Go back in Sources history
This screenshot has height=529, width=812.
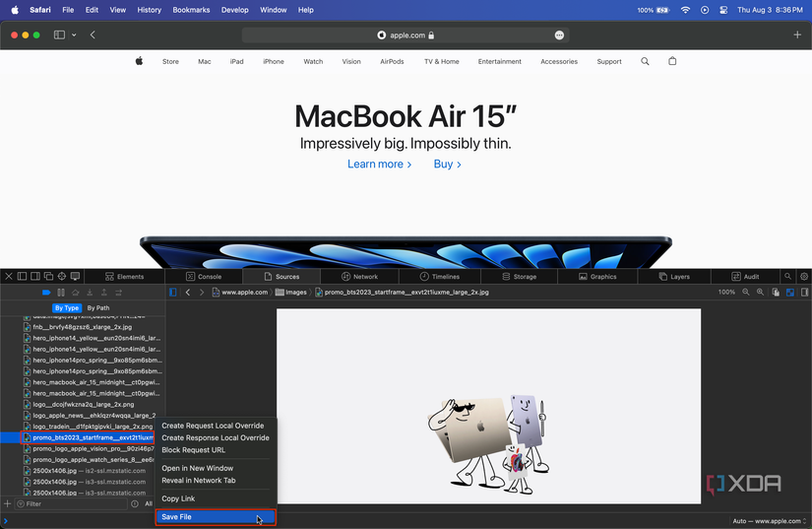point(187,293)
